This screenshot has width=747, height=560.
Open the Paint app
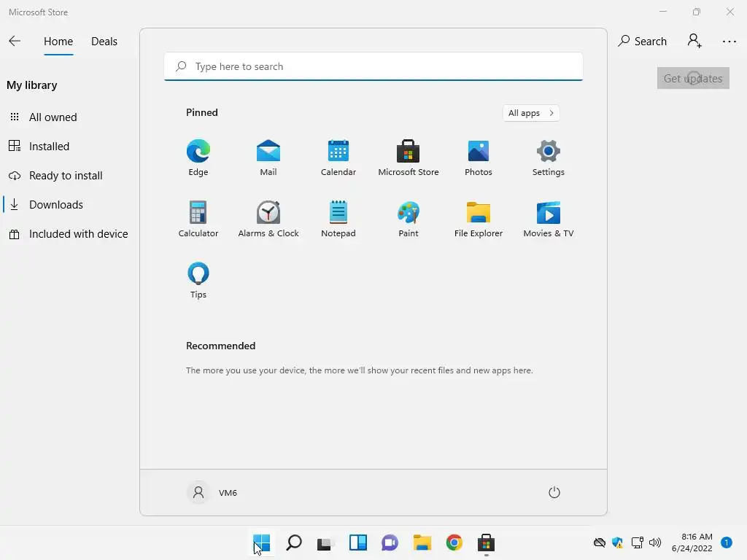(409, 219)
